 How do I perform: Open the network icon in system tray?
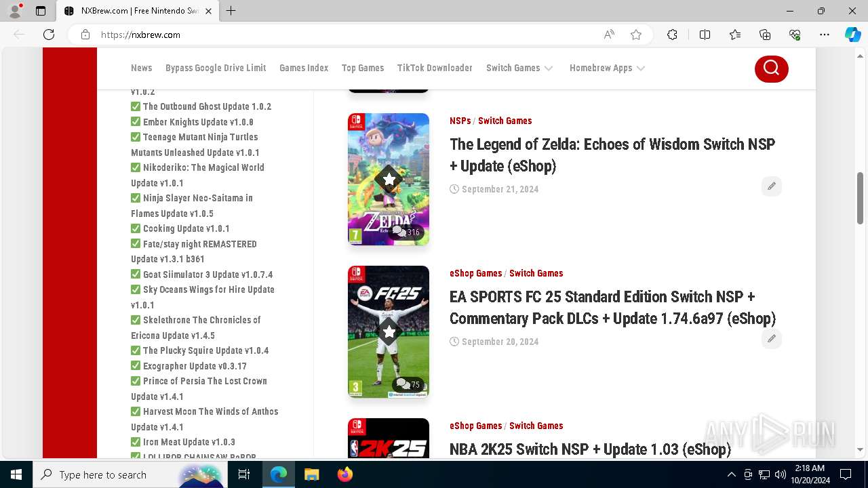click(x=764, y=474)
